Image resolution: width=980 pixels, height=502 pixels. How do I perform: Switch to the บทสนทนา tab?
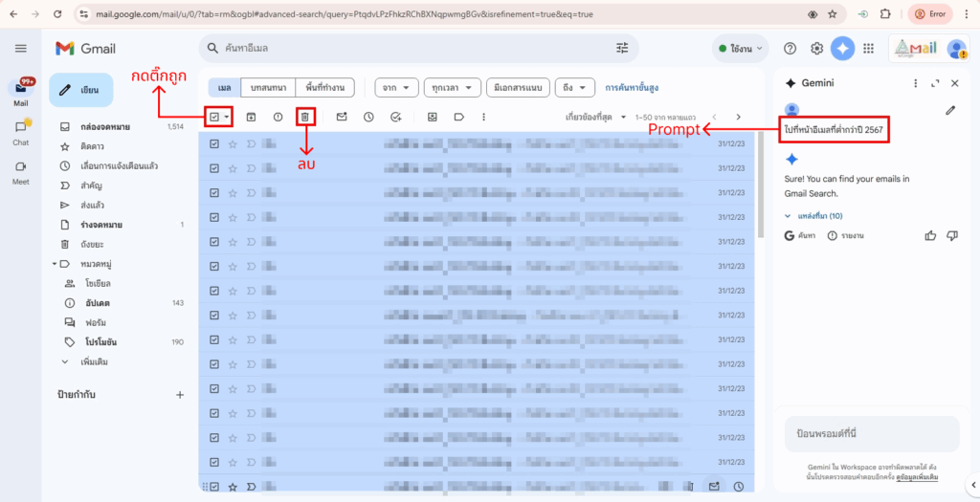point(267,88)
